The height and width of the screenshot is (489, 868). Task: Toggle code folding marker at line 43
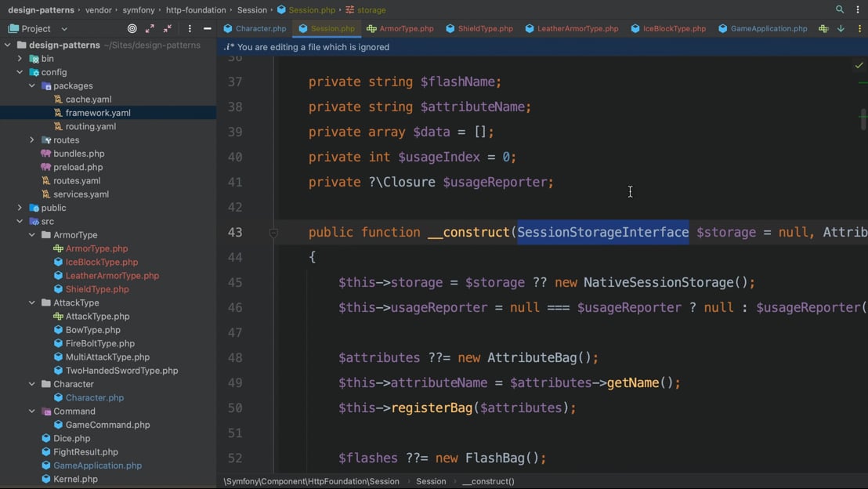pos(273,233)
